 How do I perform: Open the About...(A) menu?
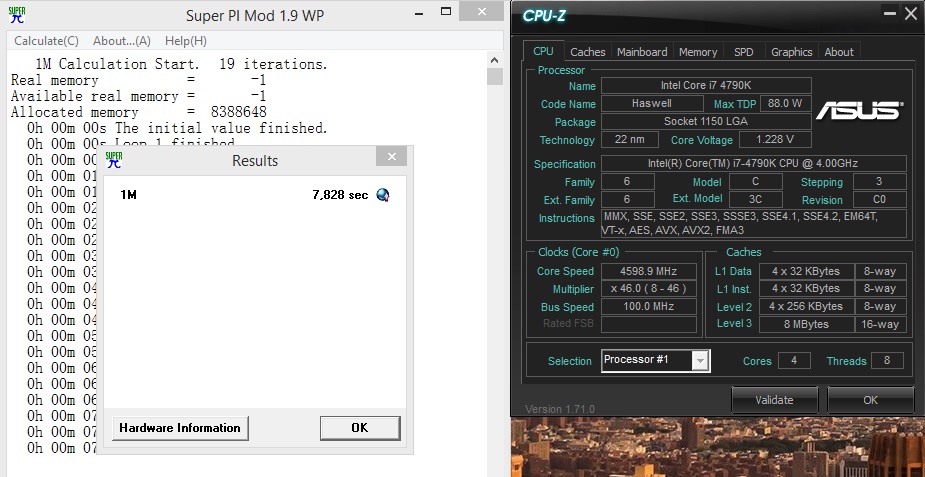coord(122,41)
